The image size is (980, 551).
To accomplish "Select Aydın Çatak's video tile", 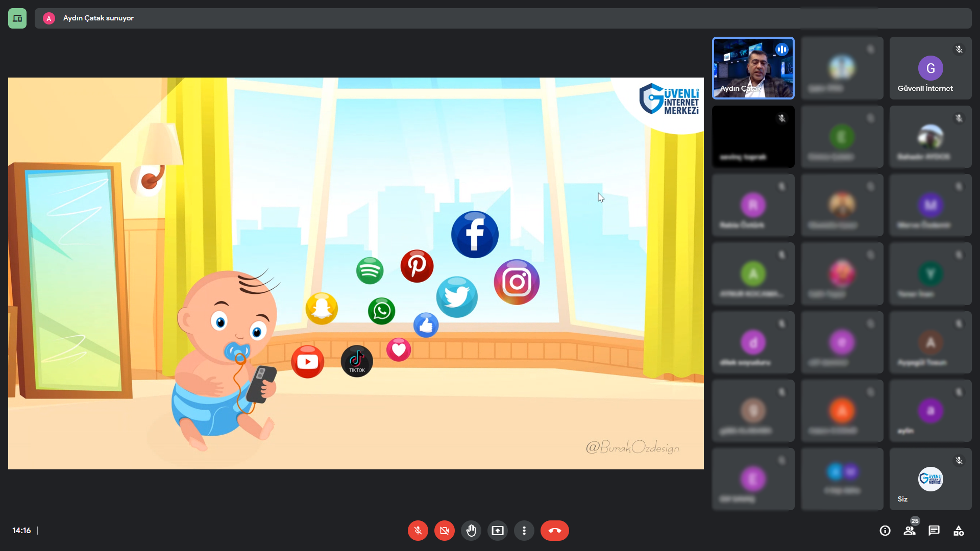I will (753, 68).
